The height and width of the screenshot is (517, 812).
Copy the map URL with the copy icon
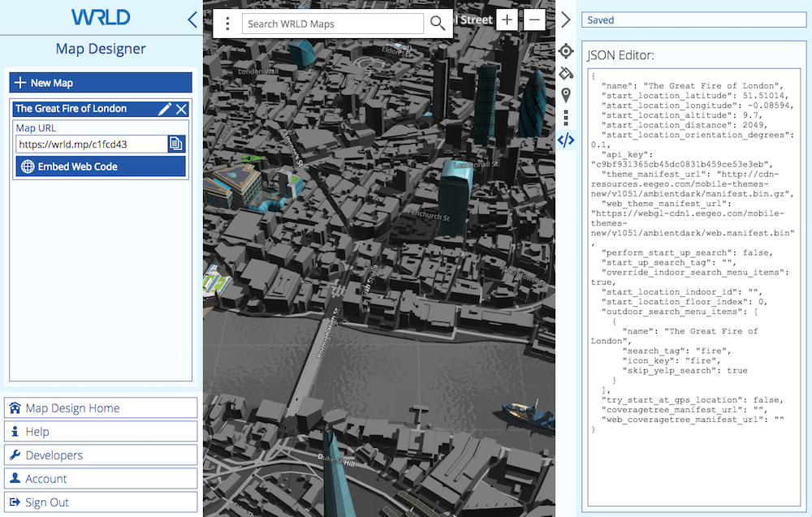[175, 144]
